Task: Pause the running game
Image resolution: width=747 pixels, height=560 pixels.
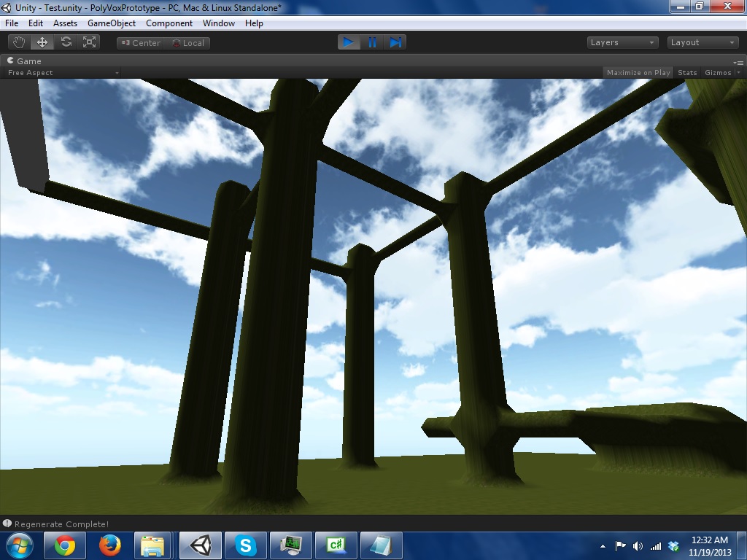Action: point(372,42)
